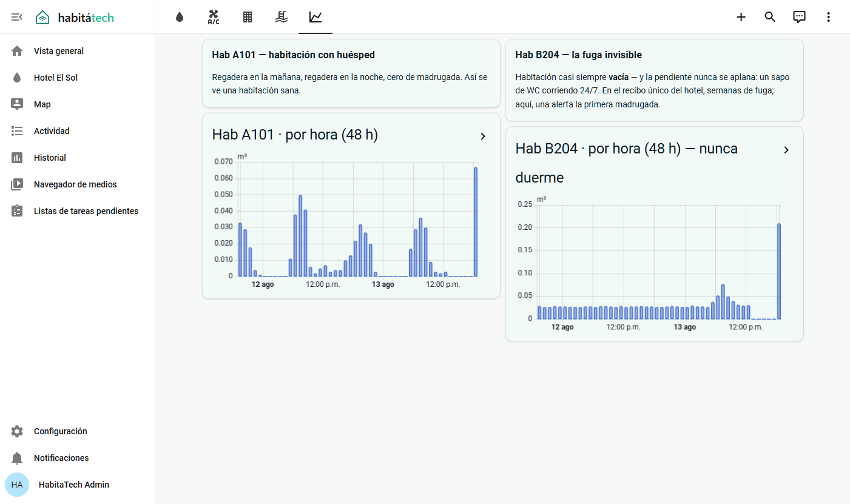This screenshot has width=850, height=504.
Task: Click the Navegador de medios icon
Action: click(17, 184)
